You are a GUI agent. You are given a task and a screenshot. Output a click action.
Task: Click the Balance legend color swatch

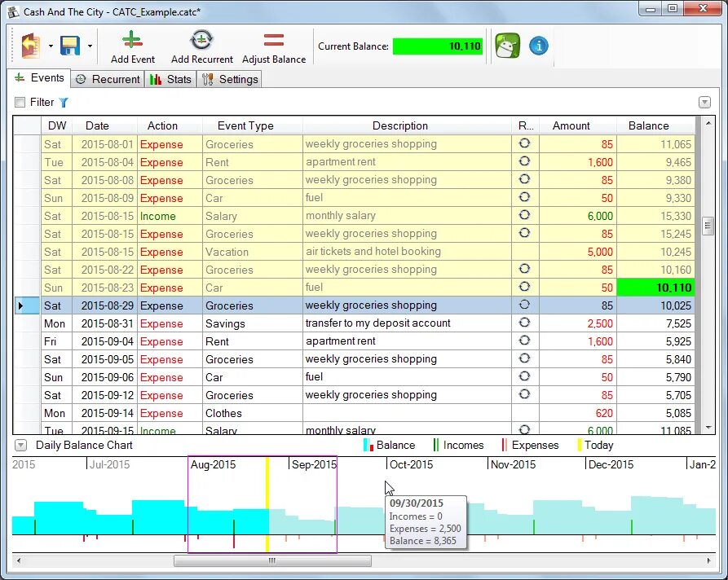click(x=368, y=446)
